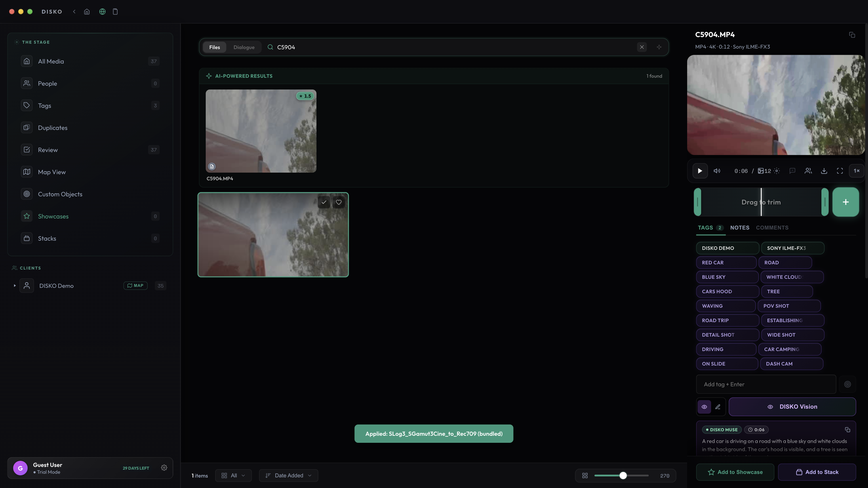Click the DISKO Vision button
Image resolution: width=868 pixels, height=488 pixels.
coord(792,407)
